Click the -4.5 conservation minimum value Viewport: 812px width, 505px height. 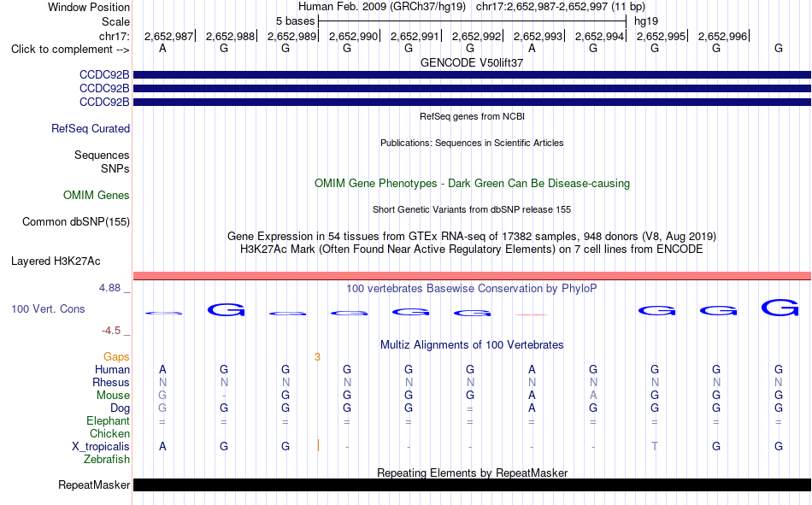point(111,331)
